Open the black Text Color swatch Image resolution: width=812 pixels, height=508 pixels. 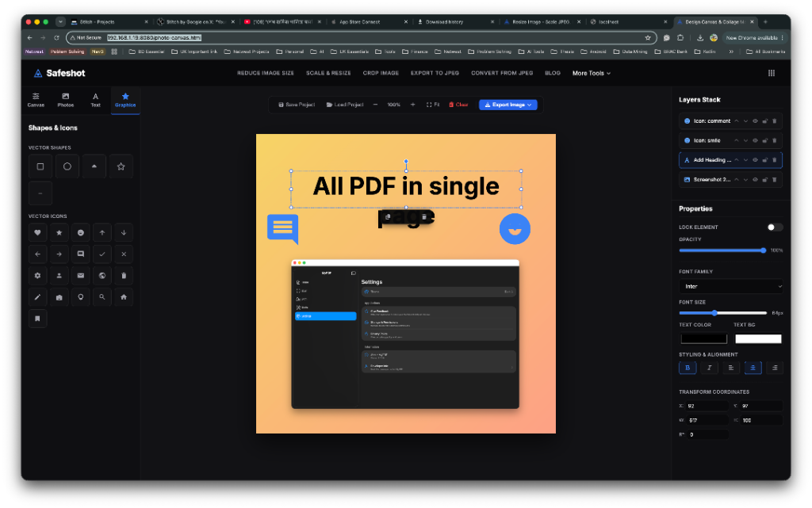[704, 339]
